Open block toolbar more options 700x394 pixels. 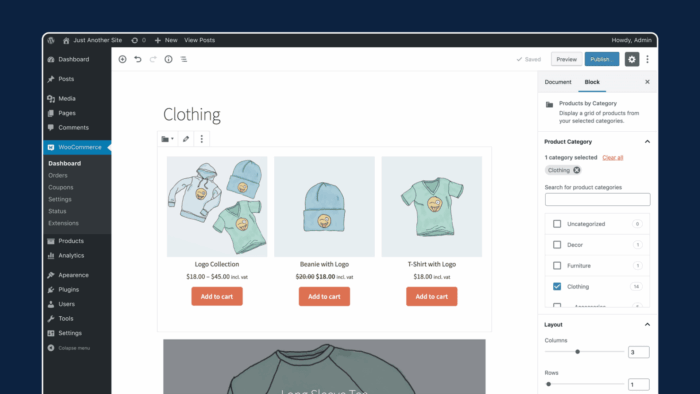202,139
